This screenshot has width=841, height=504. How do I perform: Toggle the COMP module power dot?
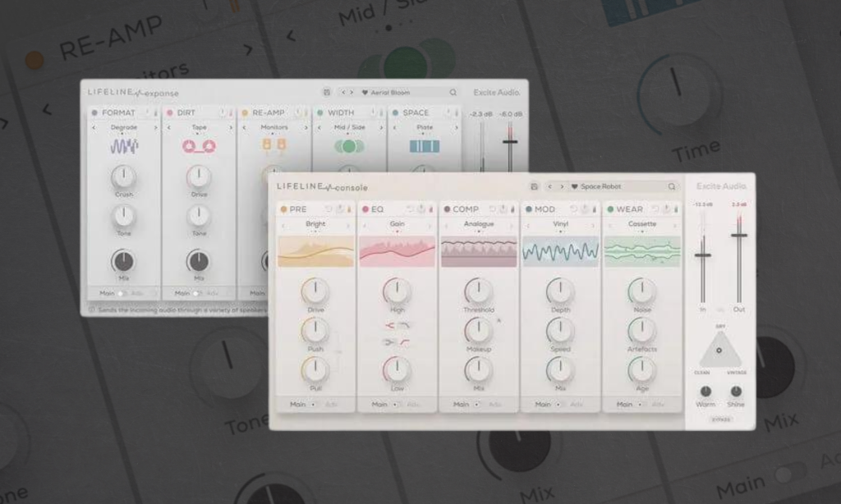click(x=447, y=209)
